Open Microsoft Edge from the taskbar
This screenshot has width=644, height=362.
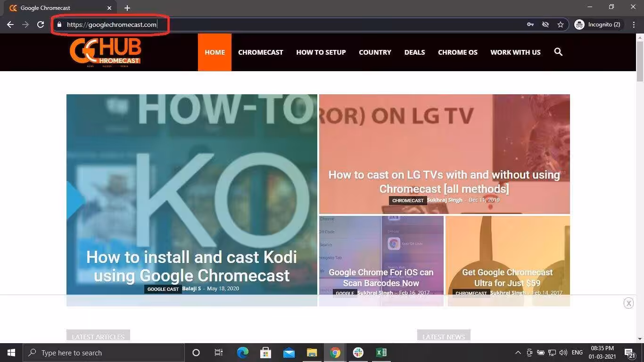(x=242, y=353)
